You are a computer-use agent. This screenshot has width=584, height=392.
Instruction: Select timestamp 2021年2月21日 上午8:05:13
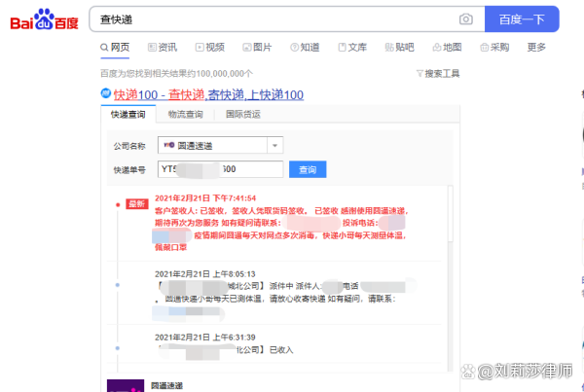[x=204, y=274]
